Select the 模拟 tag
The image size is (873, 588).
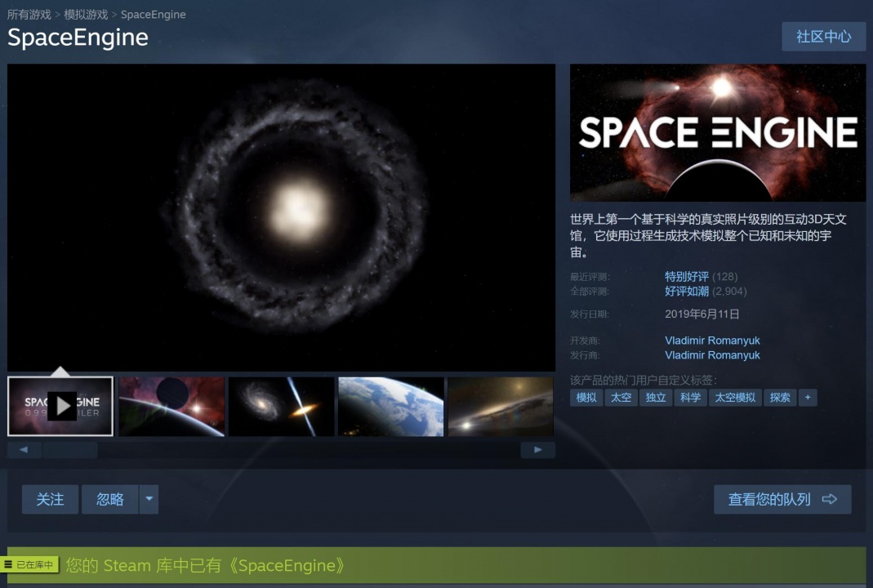(586, 398)
